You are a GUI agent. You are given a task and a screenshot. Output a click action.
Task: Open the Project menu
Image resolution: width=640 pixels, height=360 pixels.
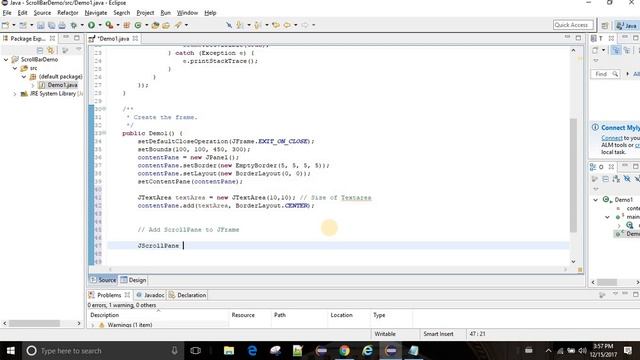pyautogui.click(x=145, y=13)
